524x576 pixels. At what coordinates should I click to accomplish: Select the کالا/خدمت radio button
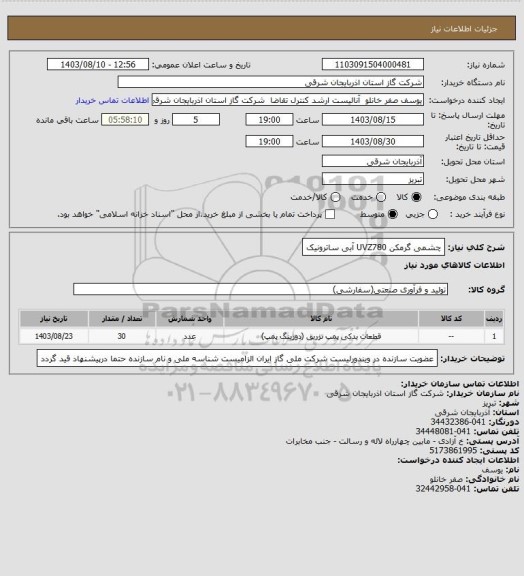point(335,197)
